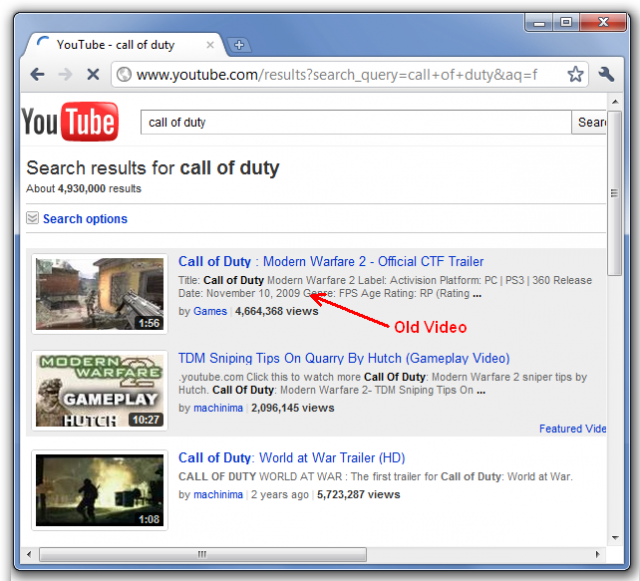
Task: Click the horizontal scrollbar thumb
Action: [x=200, y=553]
